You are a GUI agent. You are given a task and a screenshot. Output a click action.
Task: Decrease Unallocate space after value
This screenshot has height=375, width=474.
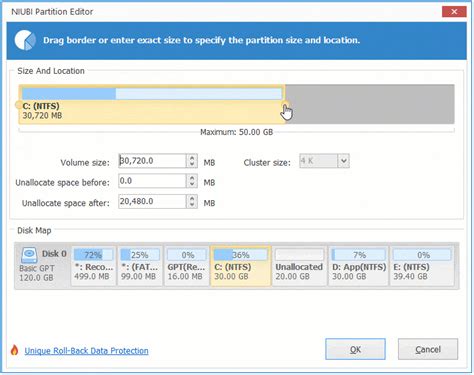pos(192,205)
